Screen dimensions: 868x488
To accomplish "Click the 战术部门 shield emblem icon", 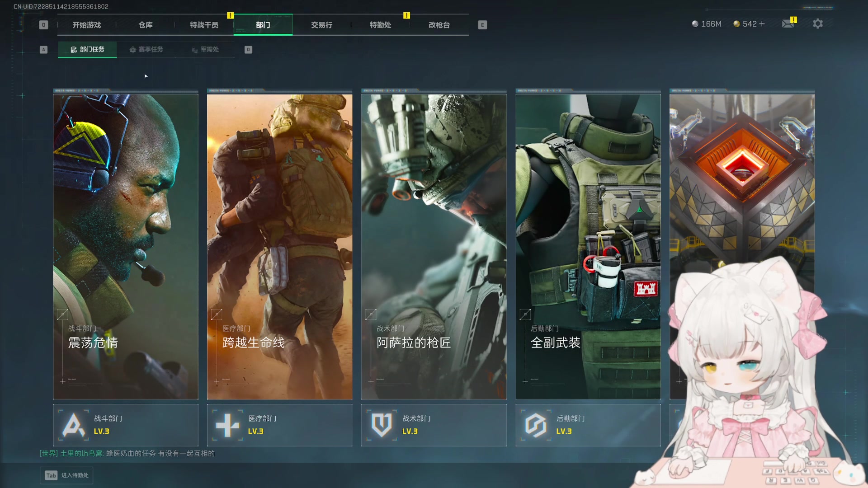I will pos(382,425).
